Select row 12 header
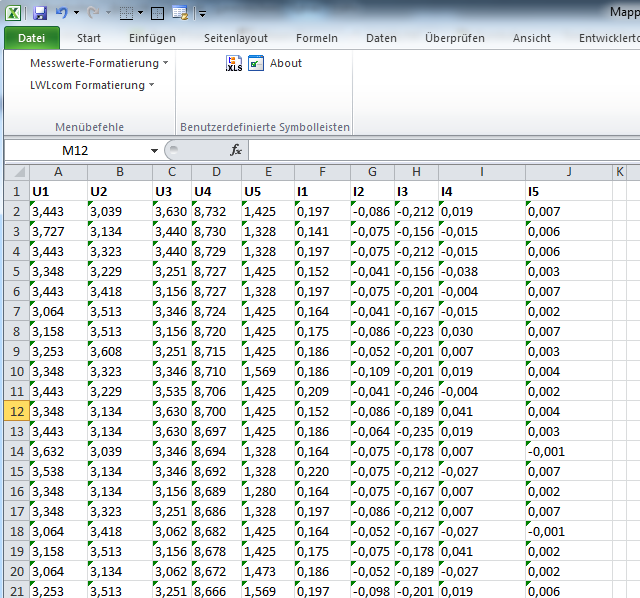Image resolution: width=640 pixels, height=598 pixels. pos(16,411)
